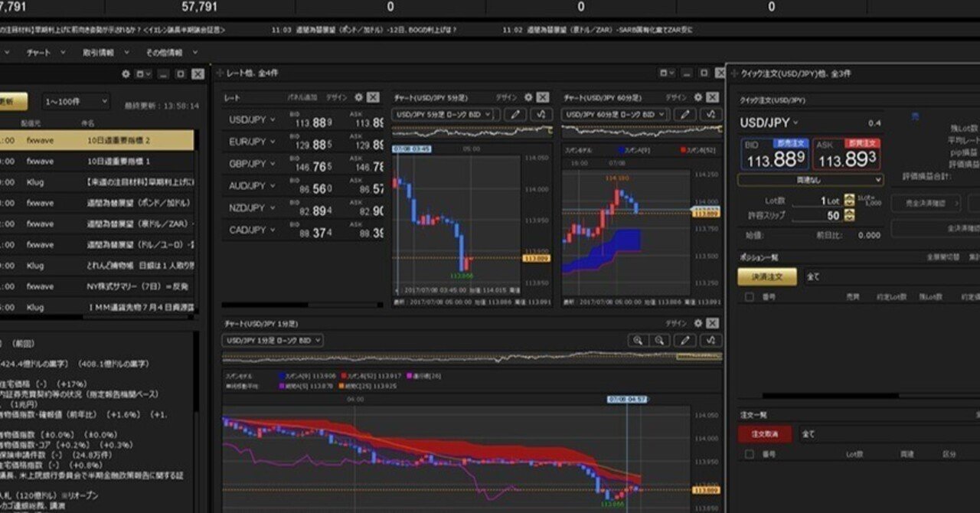Open news row 週間為替展望（ポンド/加ドル）

tap(96, 204)
